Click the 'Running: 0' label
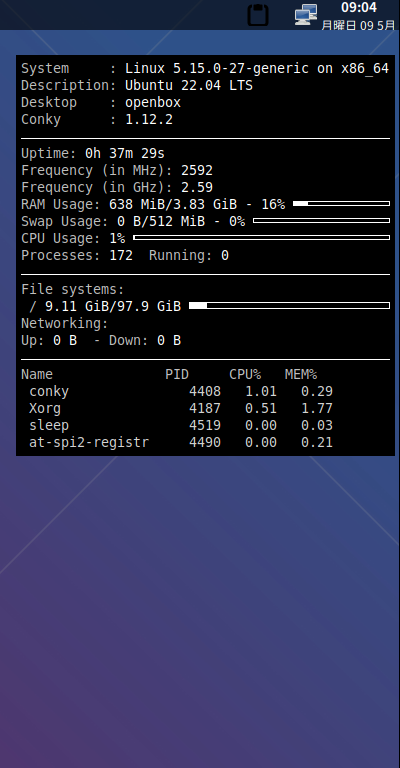Screen dimensions: 400x768 coord(189,256)
